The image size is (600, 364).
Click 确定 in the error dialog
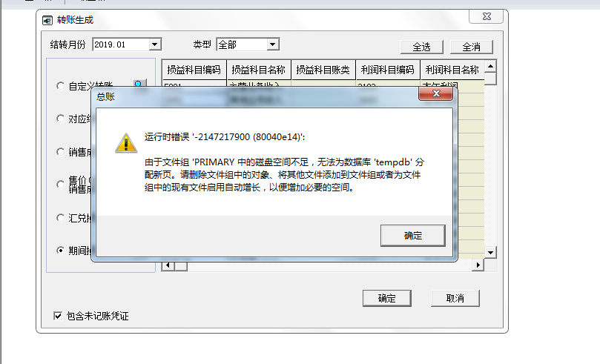pos(413,236)
